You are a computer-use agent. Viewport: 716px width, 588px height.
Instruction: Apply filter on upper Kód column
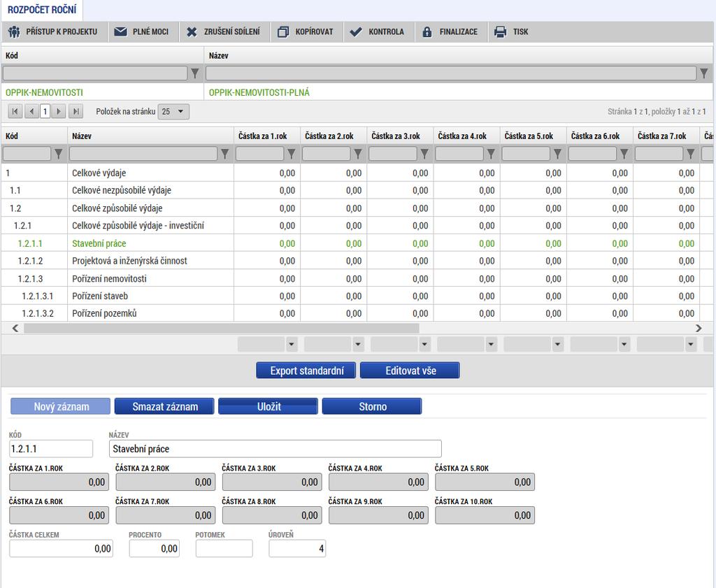(195, 73)
